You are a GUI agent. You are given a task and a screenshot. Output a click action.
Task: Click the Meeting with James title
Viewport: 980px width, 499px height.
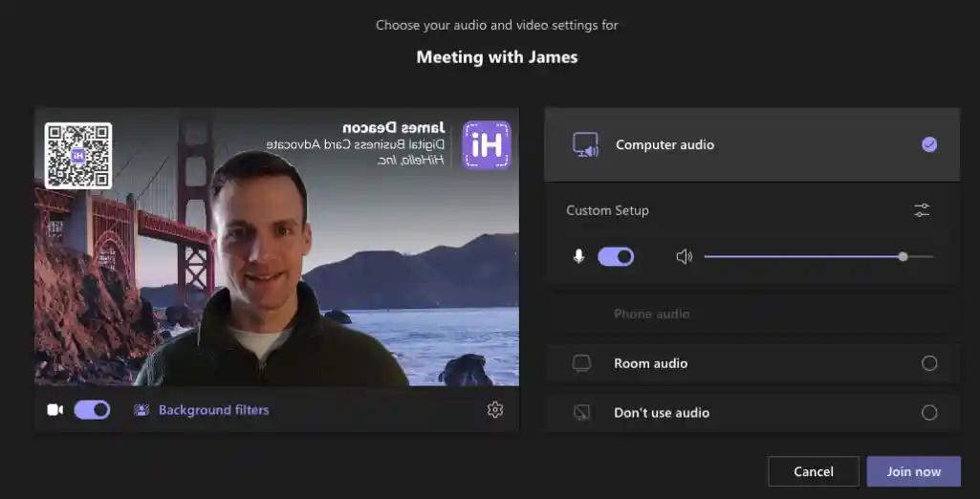coord(497,57)
